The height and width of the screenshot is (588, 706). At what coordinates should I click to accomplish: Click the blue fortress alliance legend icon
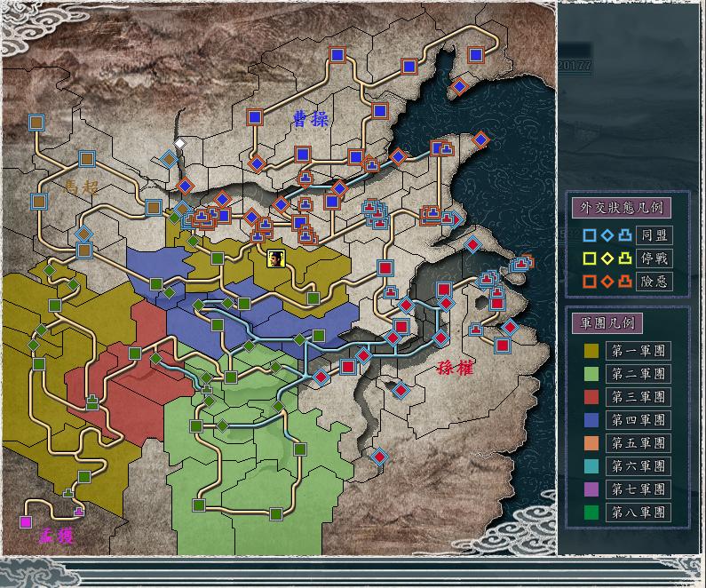[625, 235]
